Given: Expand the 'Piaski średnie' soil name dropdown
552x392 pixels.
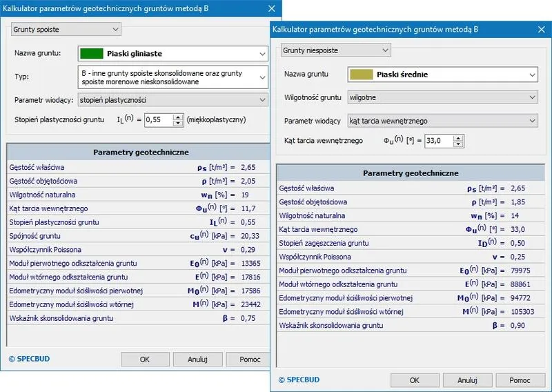Looking at the screenshot, I should click(x=442, y=75).
